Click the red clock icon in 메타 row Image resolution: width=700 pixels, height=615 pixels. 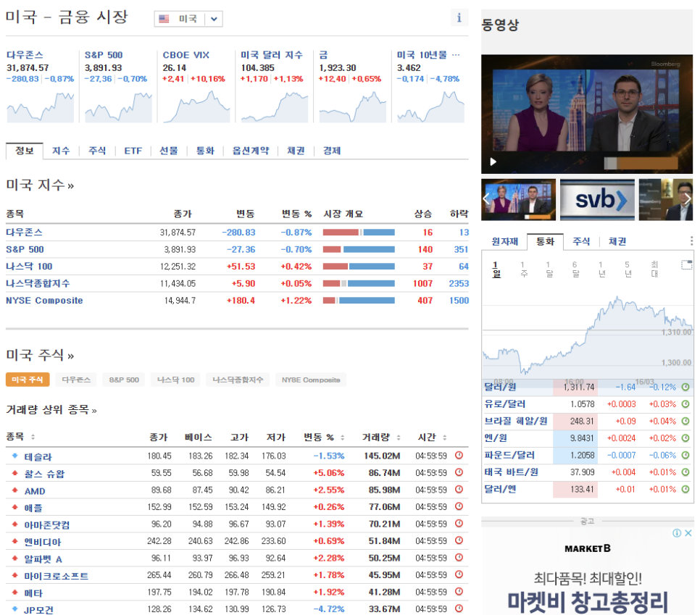pyautogui.click(x=459, y=591)
